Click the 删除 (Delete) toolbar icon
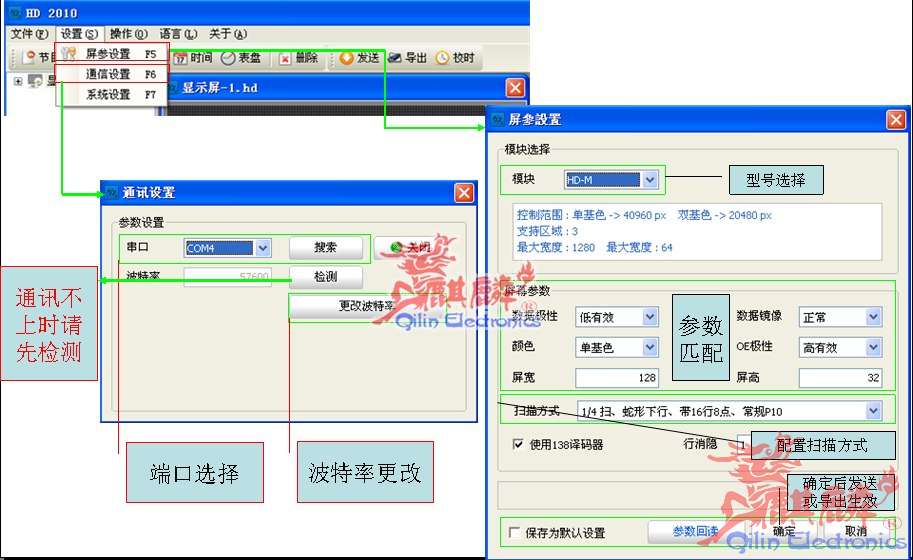Viewport: 913px width, 560px height. 285,58
